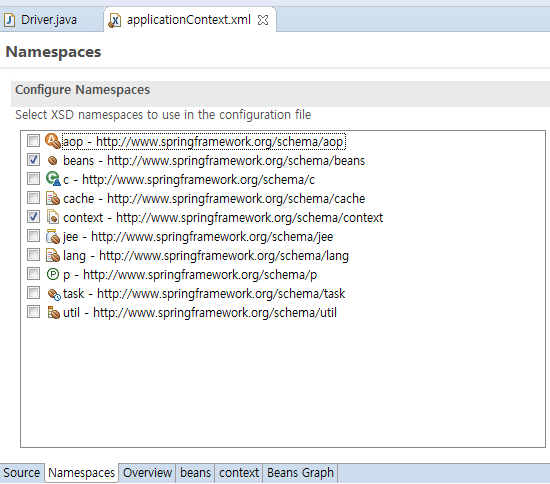Click the lang namespace icon
Viewport: 550px width, 484px height.
(53, 255)
